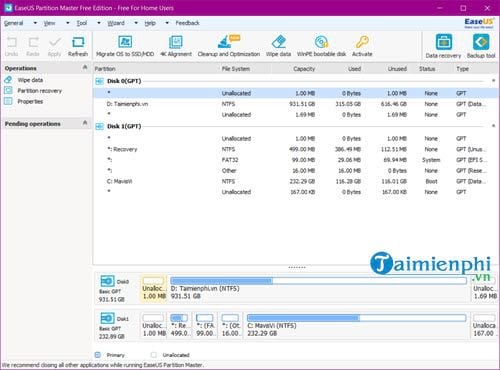Image resolution: width=500 pixels, height=370 pixels.
Task: Select the 16.00 MB Other partition row
Action: pyautogui.click(x=295, y=171)
